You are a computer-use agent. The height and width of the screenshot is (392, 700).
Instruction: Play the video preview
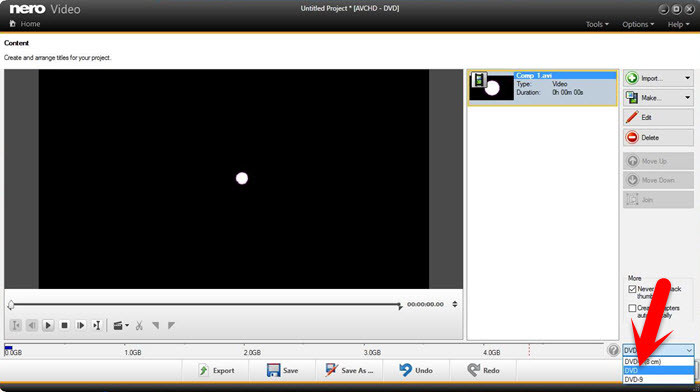click(x=48, y=325)
